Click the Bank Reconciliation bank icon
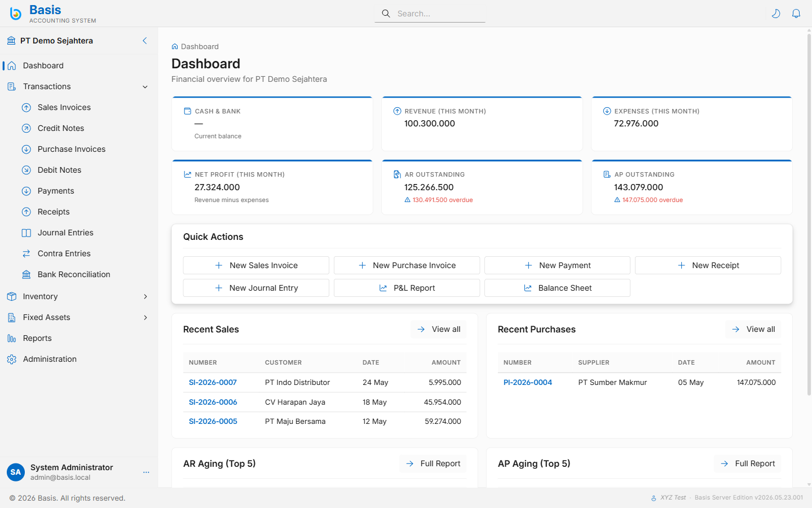Image resolution: width=812 pixels, height=508 pixels. pos(27,274)
